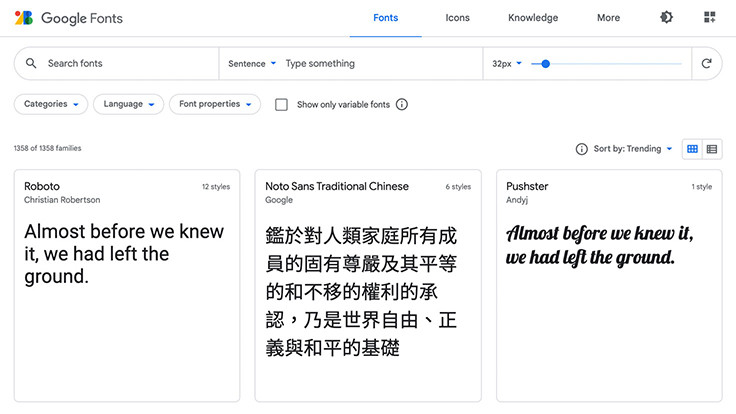Click the 1 style label
The height and width of the screenshot is (414, 736).
click(x=702, y=187)
